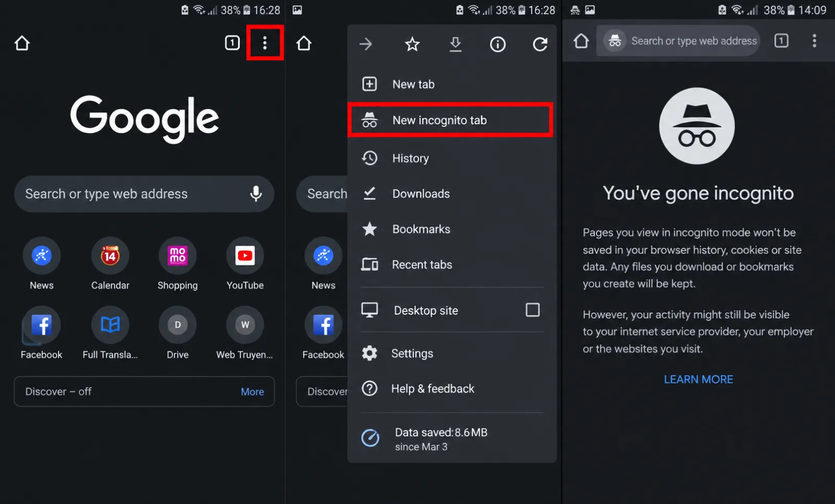835x504 pixels.
Task: Open Settings from the menu
Action: point(452,353)
